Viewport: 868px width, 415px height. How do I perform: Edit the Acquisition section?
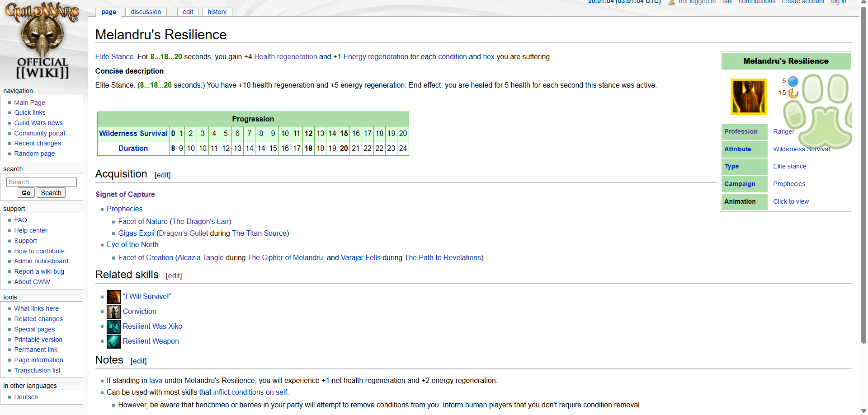coord(163,175)
